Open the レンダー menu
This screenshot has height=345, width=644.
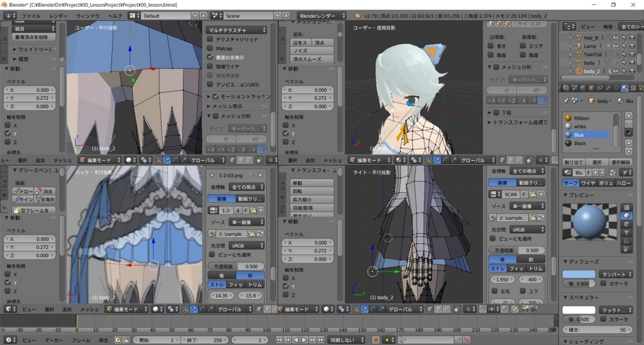click(x=58, y=16)
